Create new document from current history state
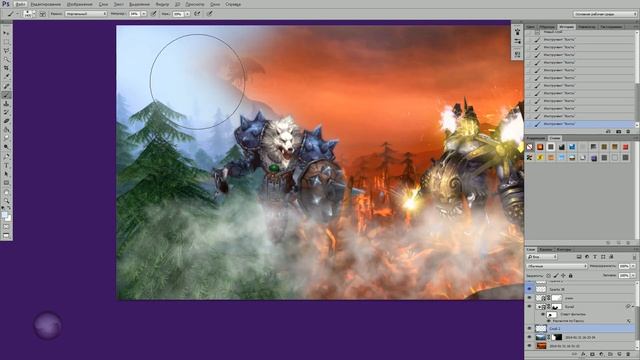Screen dimensions: 640x360 pos(608,131)
